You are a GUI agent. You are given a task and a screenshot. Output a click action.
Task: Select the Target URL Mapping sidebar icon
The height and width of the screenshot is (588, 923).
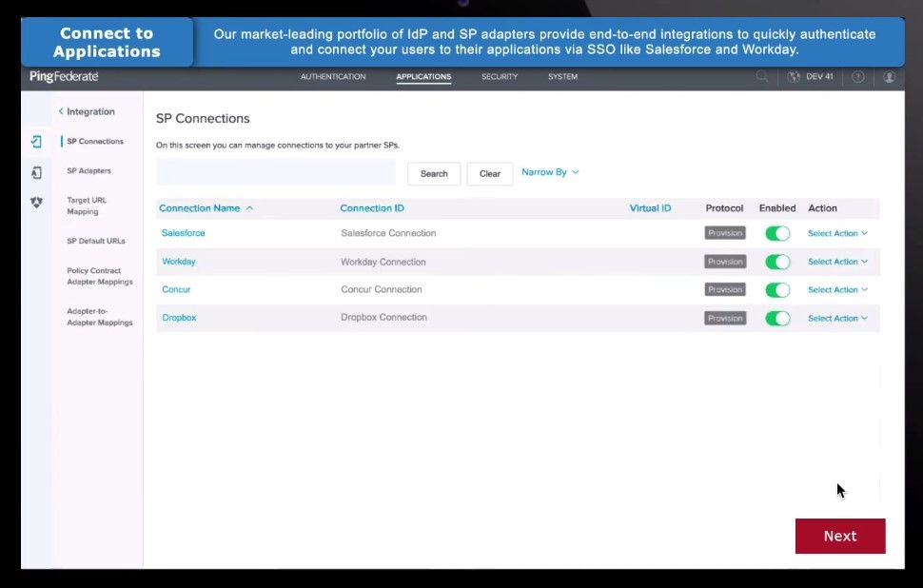pyautogui.click(x=36, y=203)
